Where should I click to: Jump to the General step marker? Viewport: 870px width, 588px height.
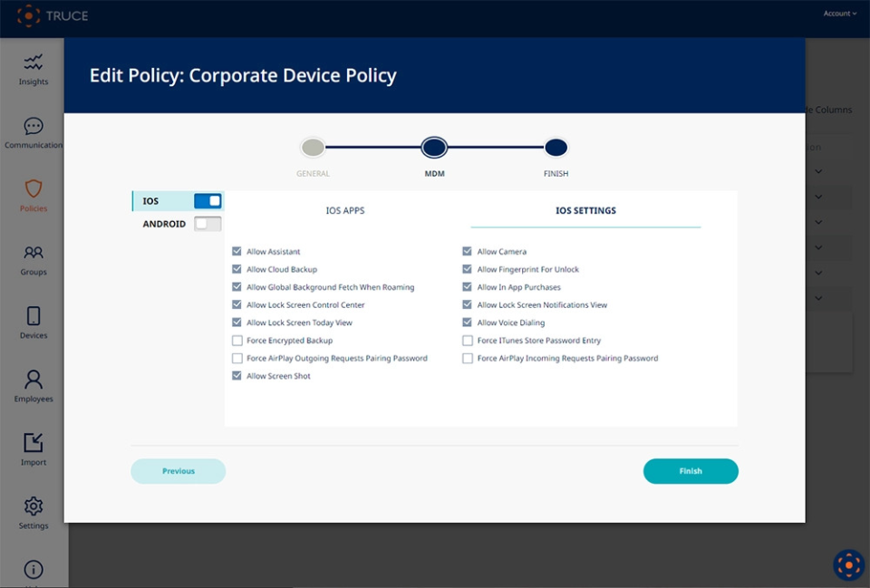click(x=313, y=148)
